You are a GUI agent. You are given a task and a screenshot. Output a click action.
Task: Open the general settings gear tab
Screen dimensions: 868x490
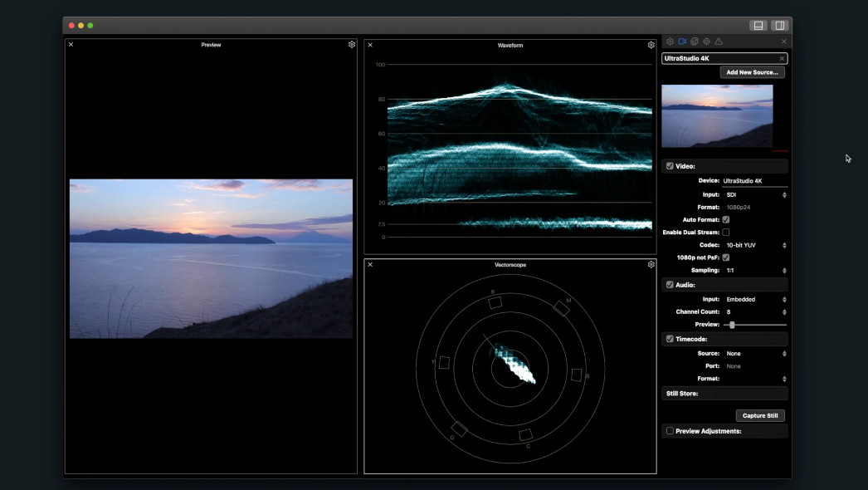click(671, 42)
